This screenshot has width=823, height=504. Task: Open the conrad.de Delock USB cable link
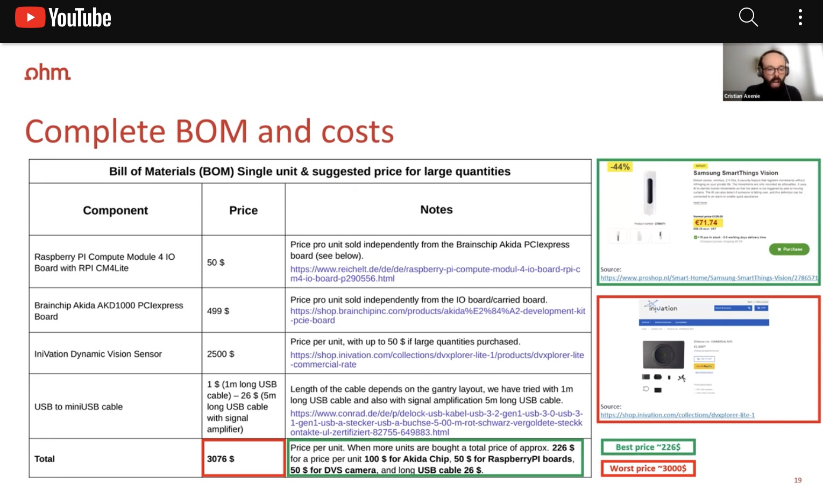(436, 423)
